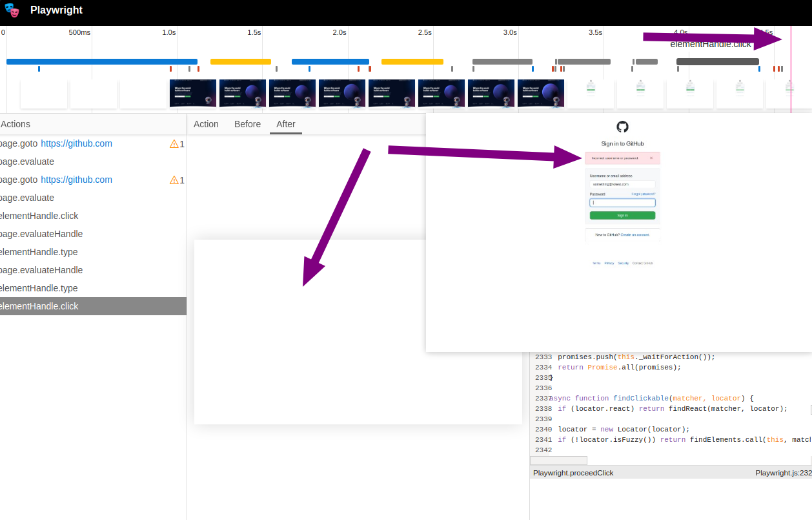Select the second page.evaluateHandle action
Image resolution: width=812 pixels, height=520 pixels.
click(x=93, y=270)
